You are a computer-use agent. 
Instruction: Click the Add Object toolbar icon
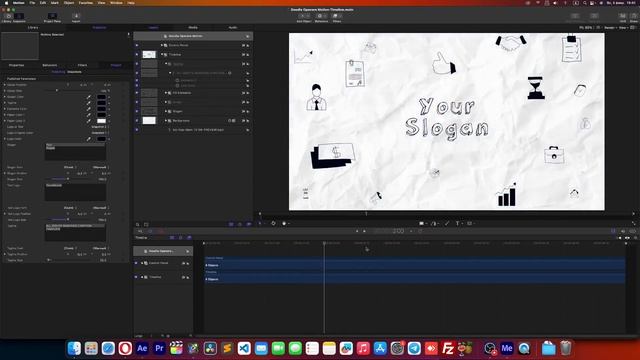[304, 16]
